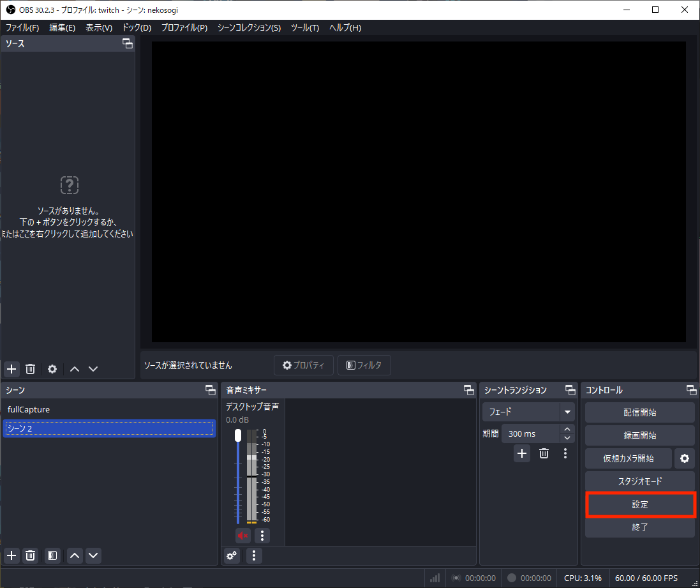The image size is (700, 588).
Task: Start the virtual camera (仮想カメラ開始)
Action: click(x=628, y=458)
